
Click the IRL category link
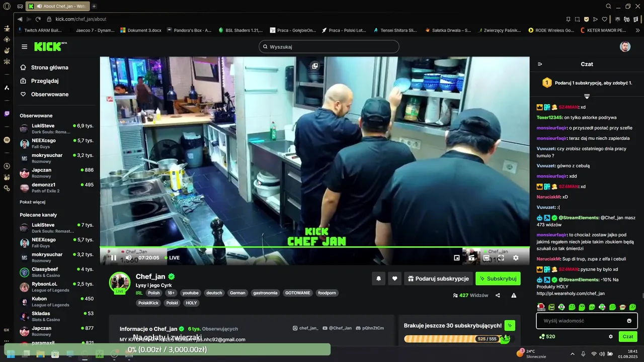pyautogui.click(x=139, y=293)
